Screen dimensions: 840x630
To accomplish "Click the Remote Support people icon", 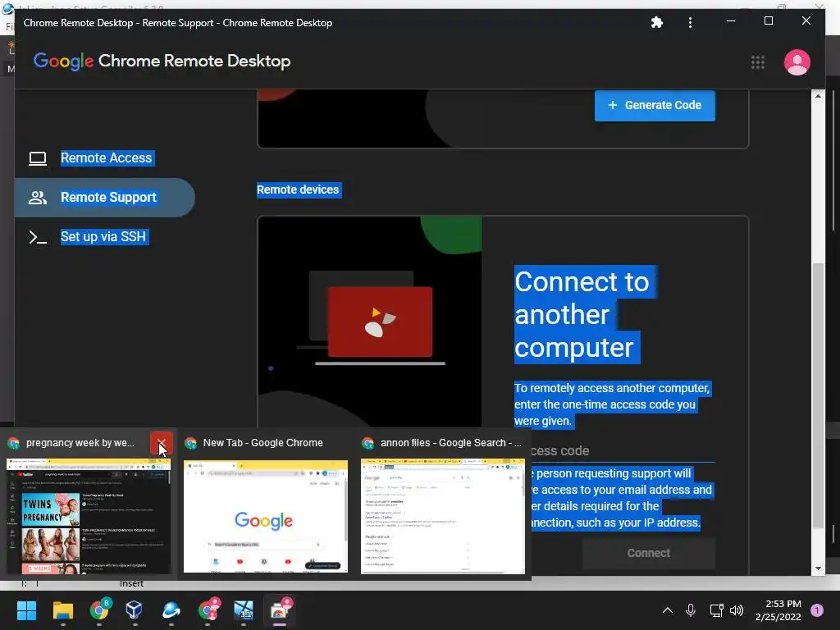I will point(38,198).
